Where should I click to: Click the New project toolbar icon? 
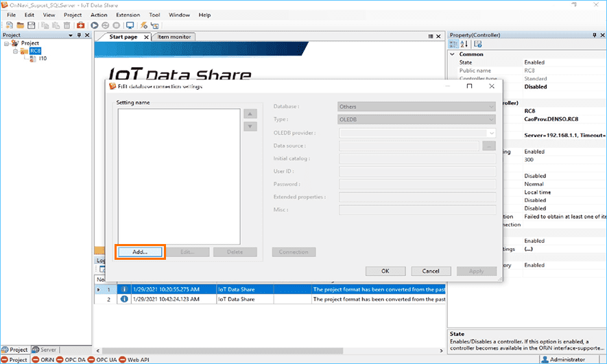[x=10, y=25]
